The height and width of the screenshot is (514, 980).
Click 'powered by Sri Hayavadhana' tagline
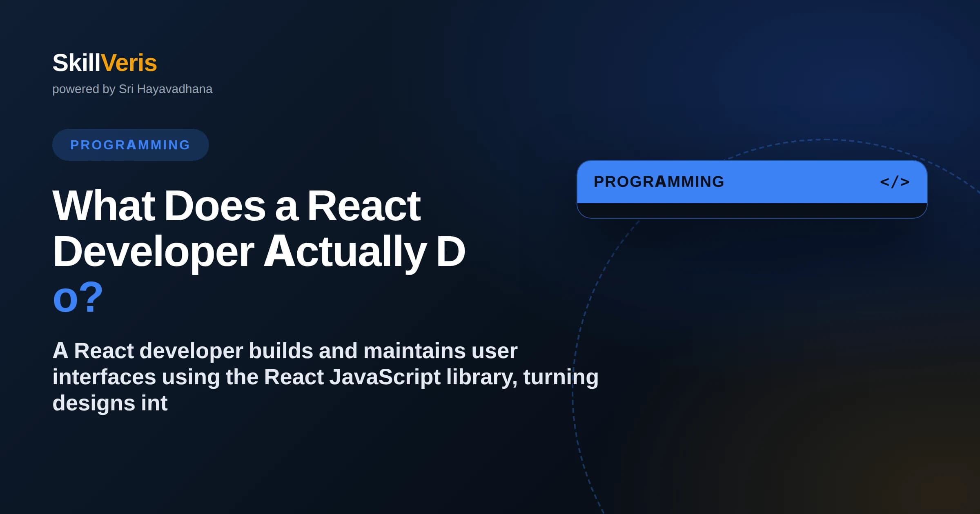tap(132, 89)
